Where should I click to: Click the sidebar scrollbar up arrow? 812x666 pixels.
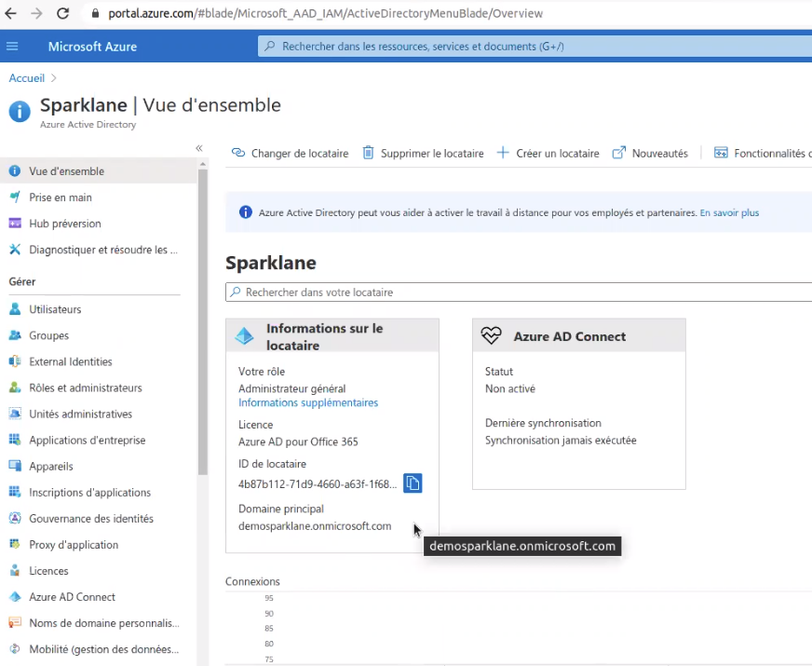pos(202,164)
